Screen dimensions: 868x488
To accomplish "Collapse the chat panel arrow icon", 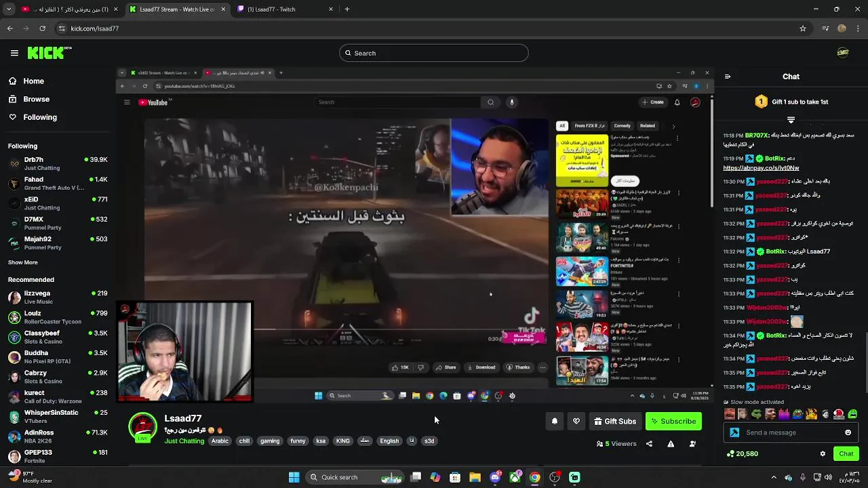I will point(728,77).
